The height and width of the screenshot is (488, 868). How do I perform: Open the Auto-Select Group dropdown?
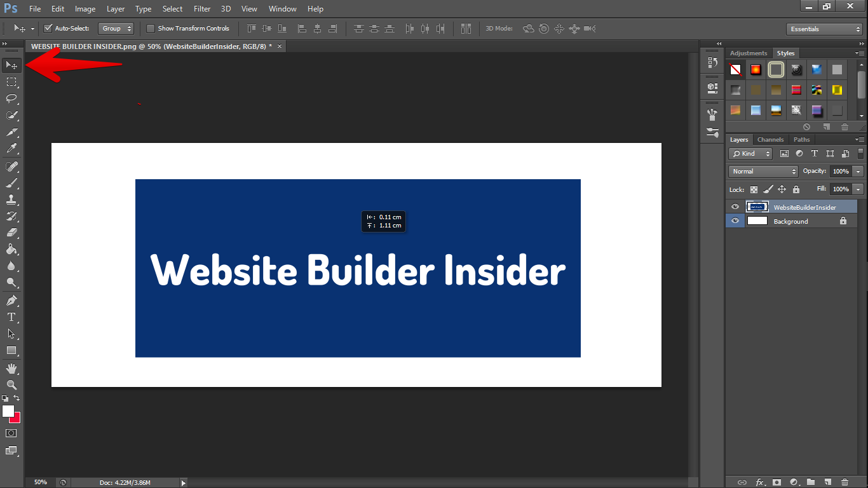point(116,29)
